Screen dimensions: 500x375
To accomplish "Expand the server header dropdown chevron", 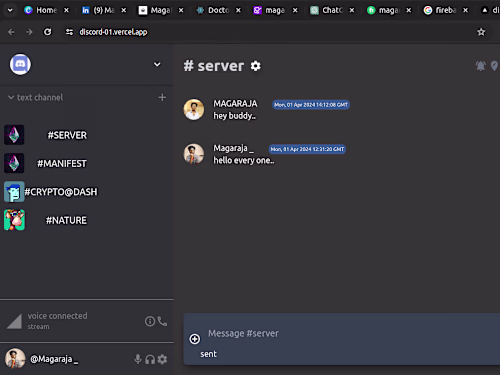I will [x=157, y=64].
